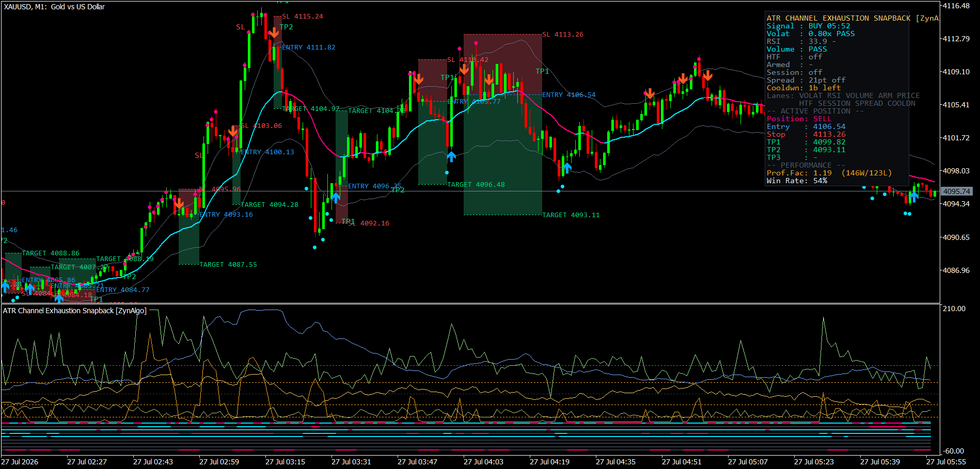Click the SL 4113.26 label
Image resolution: width=980 pixels, height=469 pixels.
coord(563,35)
